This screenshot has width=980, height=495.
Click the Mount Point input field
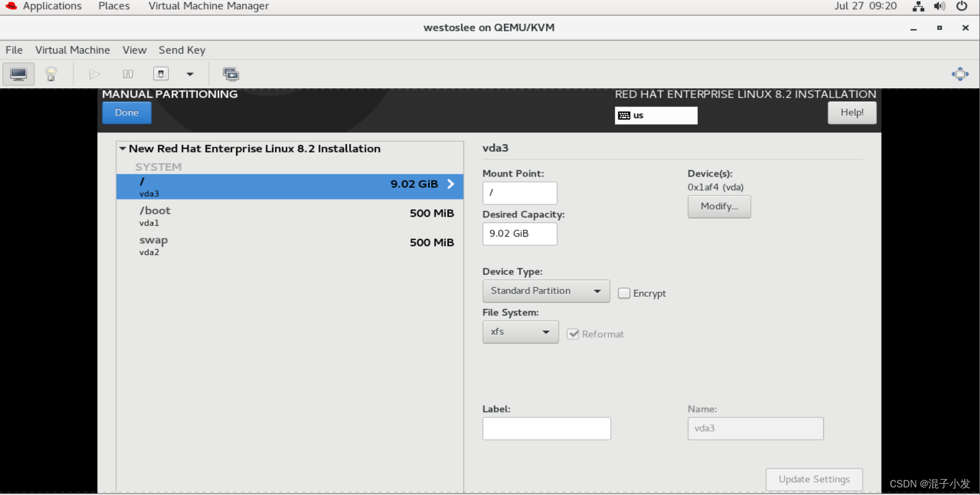point(519,193)
